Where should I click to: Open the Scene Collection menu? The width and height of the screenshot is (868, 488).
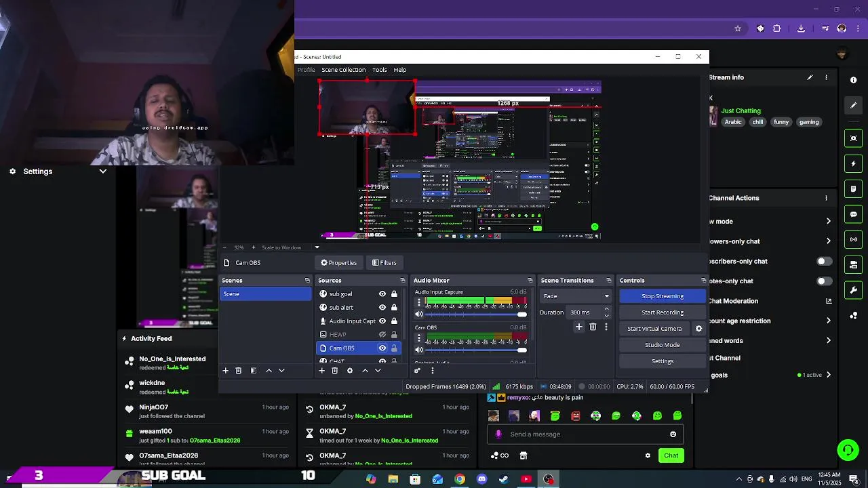point(343,70)
